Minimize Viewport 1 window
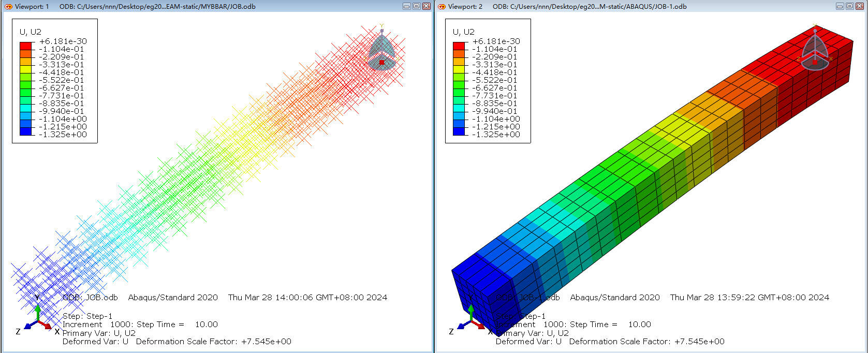Screen dimensions: 868x353 [407, 6]
